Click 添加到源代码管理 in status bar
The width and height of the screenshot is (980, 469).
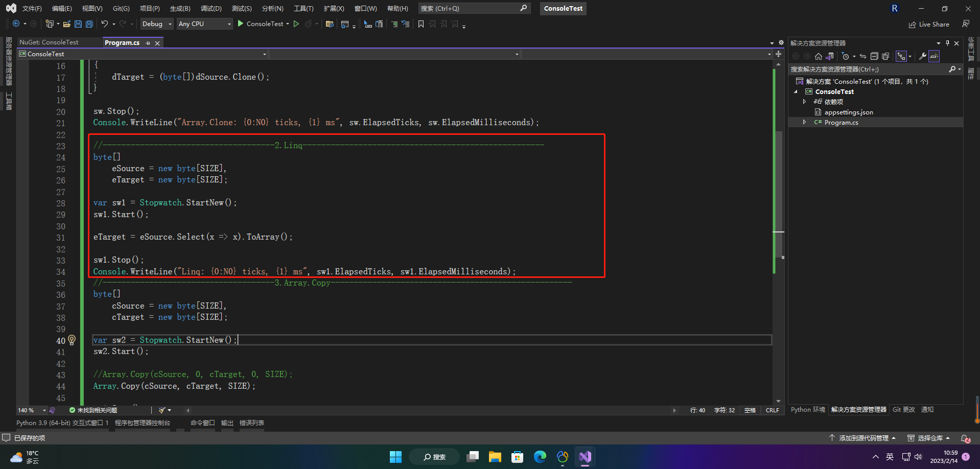[x=862, y=438]
